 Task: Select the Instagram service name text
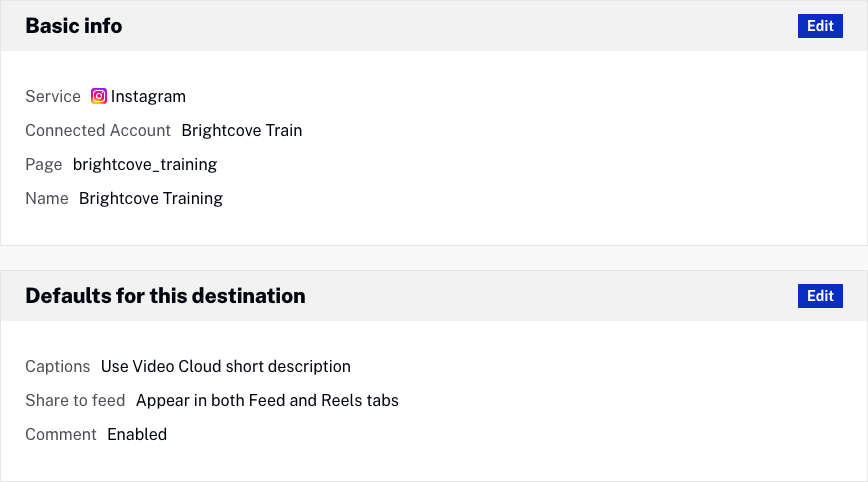tap(148, 97)
